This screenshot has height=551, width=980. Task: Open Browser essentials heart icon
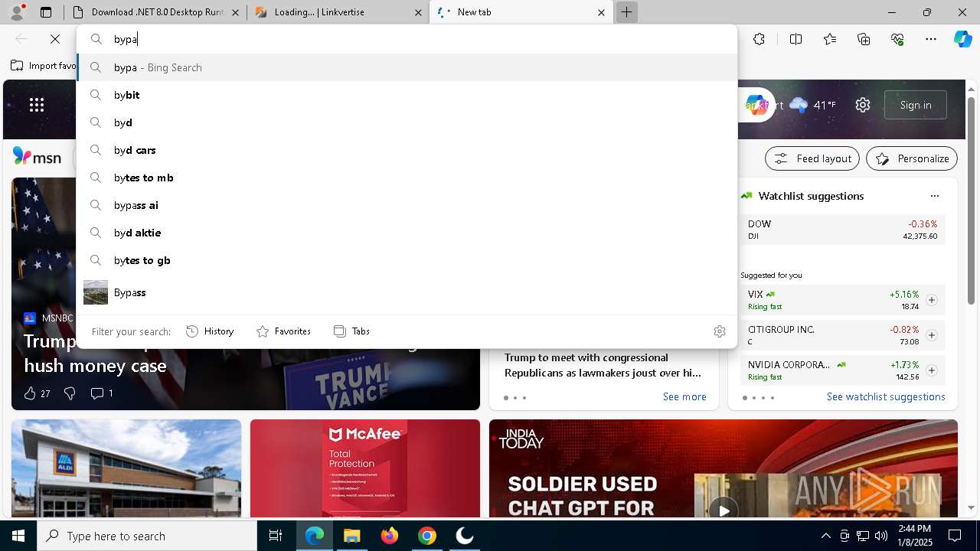pos(898,39)
